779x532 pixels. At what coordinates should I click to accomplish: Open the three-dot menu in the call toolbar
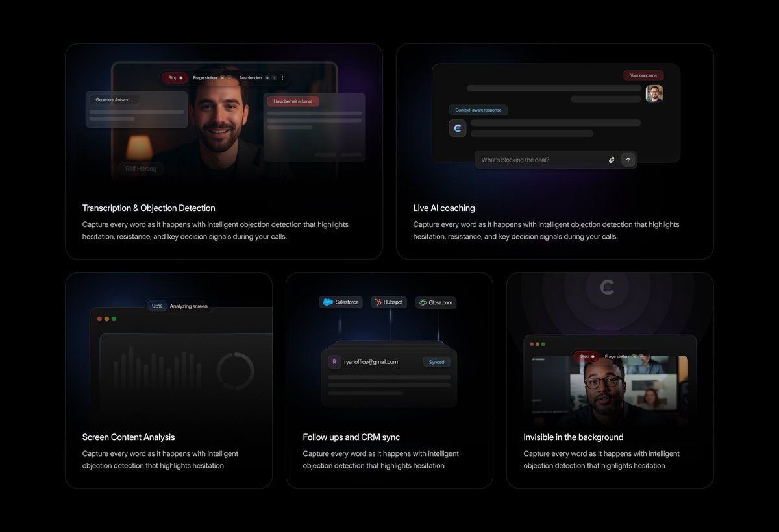coord(282,78)
